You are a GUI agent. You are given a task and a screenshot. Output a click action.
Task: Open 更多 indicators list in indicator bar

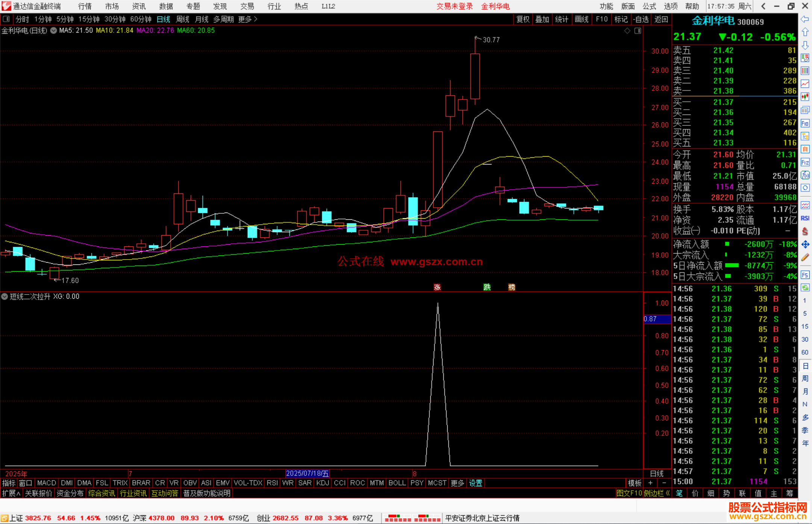click(458, 483)
